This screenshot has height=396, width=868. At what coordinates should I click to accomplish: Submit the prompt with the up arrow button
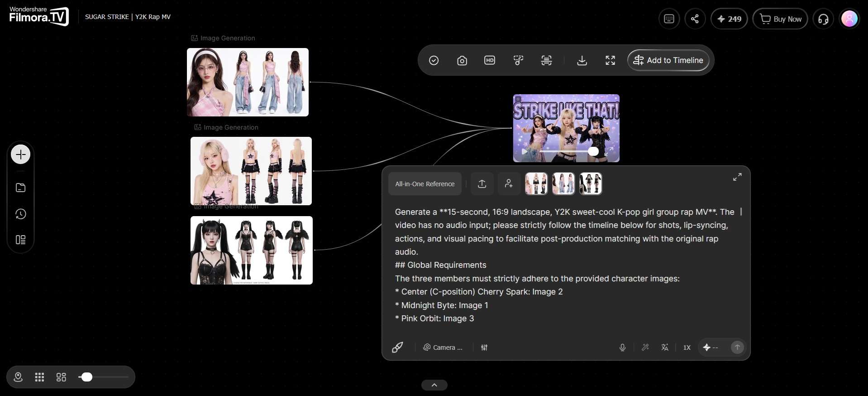pos(737,348)
